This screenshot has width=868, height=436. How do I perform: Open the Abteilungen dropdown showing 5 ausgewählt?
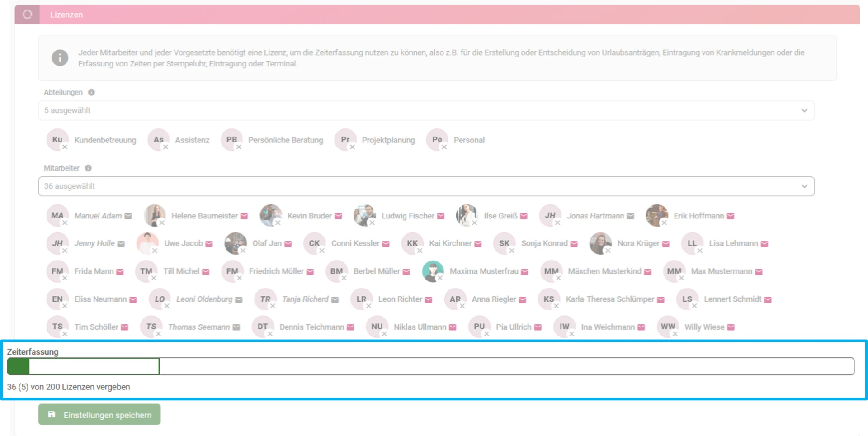(426, 110)
